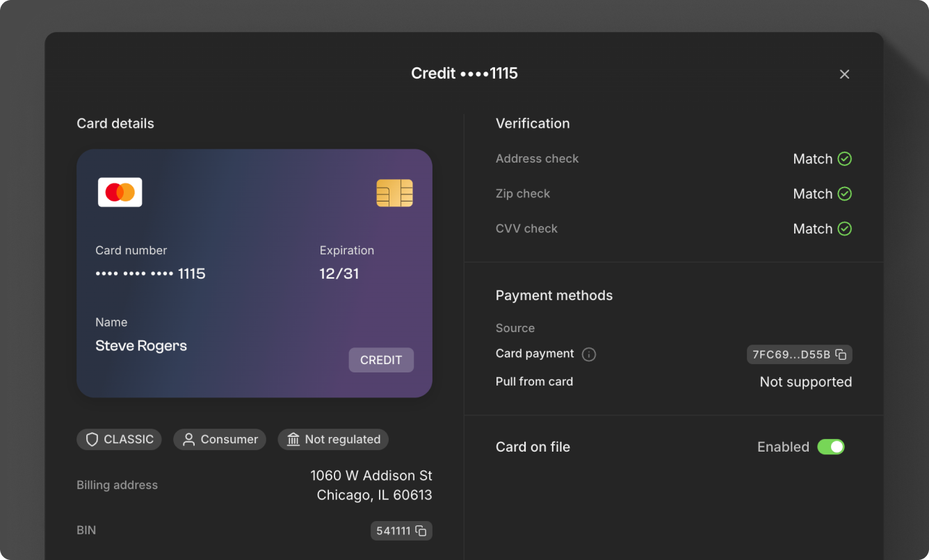Click the billing address 1060 W Addison St
The image size is (929, 560).
[371, 475]
